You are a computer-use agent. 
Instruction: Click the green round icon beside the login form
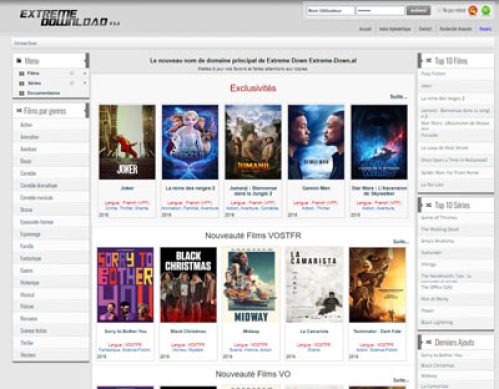(486, 10)
